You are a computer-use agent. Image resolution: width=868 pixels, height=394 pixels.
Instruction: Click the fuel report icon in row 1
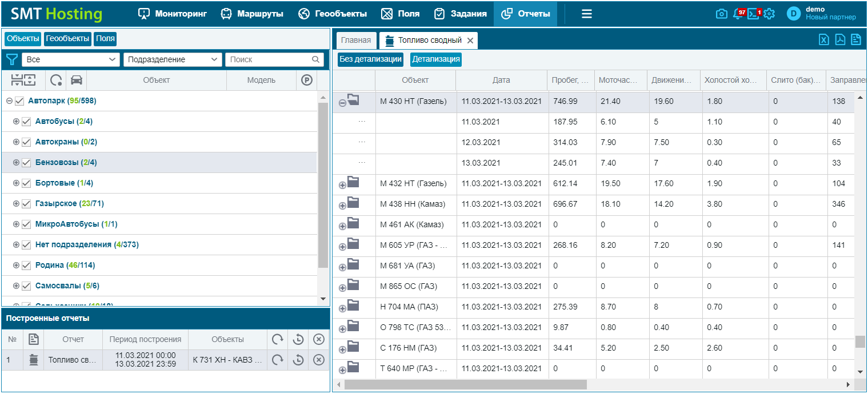(x=34, y=360)
